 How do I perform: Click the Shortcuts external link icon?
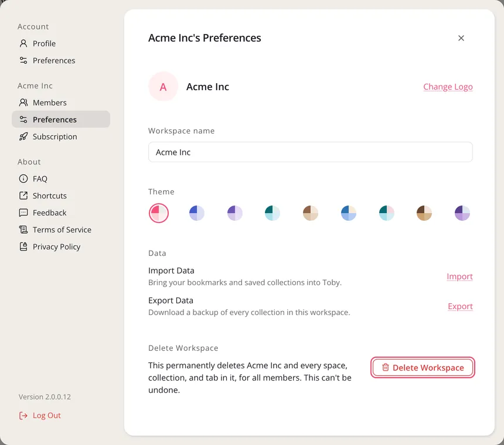pyautogui.click(x=23, y=196)
